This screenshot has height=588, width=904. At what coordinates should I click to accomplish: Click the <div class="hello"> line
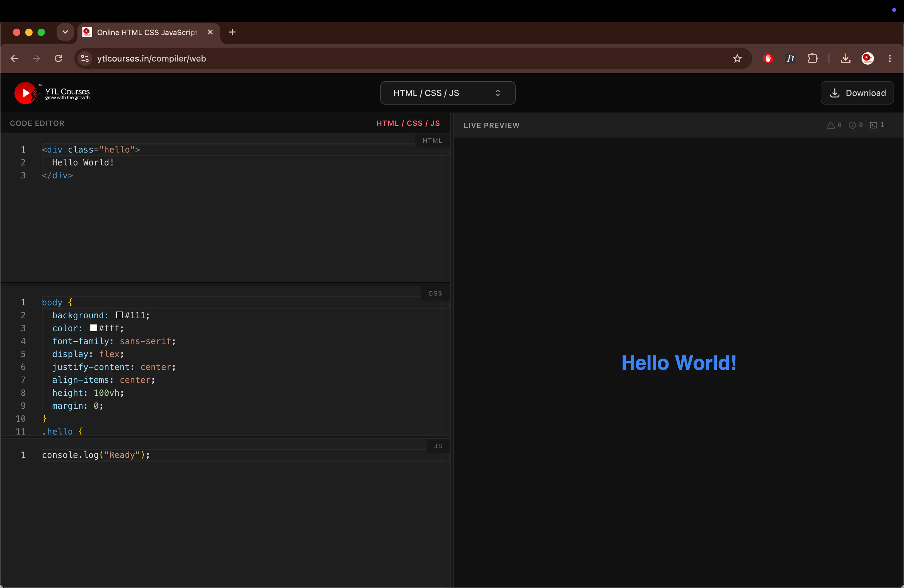91,150
